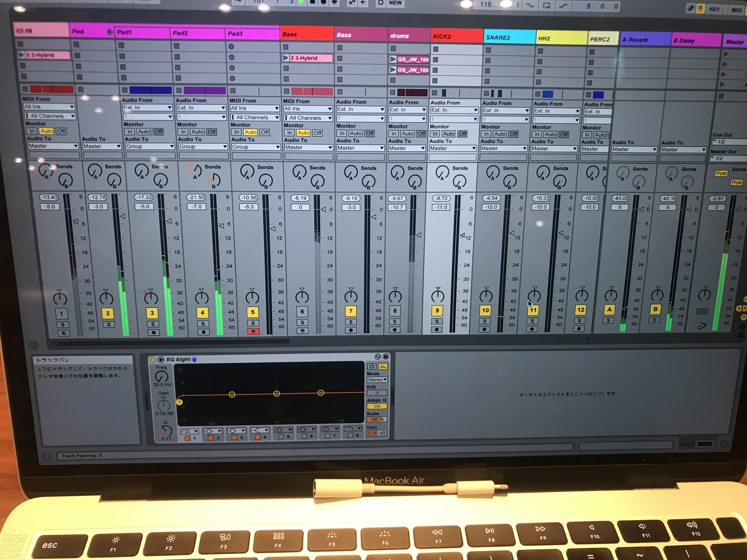Launch the 2 3-Hybrid clip on Bass track

pyautogui.click(x=286, y=58)
